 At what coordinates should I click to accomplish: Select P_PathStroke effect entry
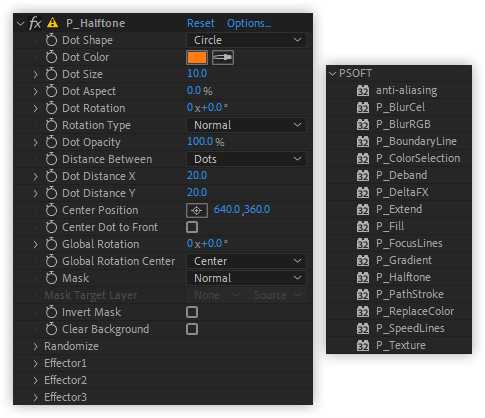410,294
